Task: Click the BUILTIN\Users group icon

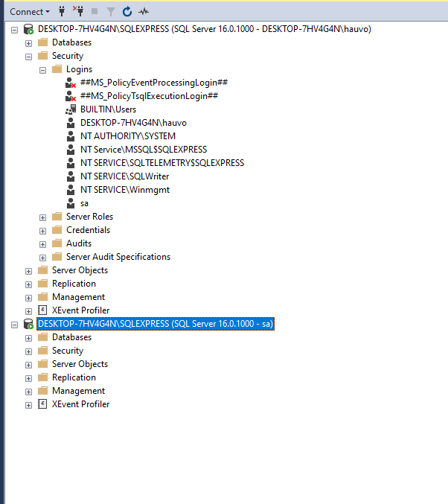Action: tap(71, 109)
